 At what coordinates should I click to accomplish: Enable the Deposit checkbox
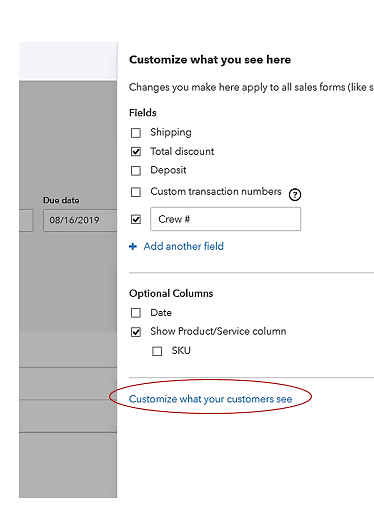pyautogui.click(x=136, y=171)
